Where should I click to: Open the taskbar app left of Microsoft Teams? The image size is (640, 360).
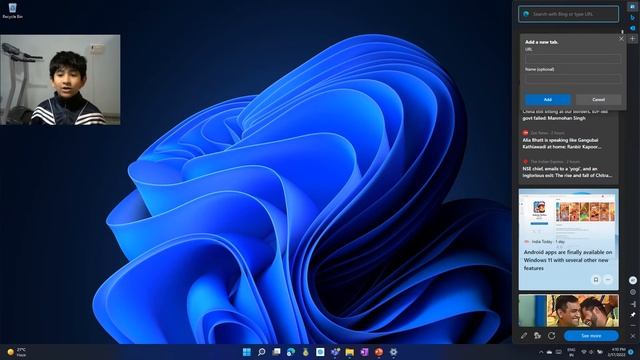pyautogui.click(x=320, y=352)
